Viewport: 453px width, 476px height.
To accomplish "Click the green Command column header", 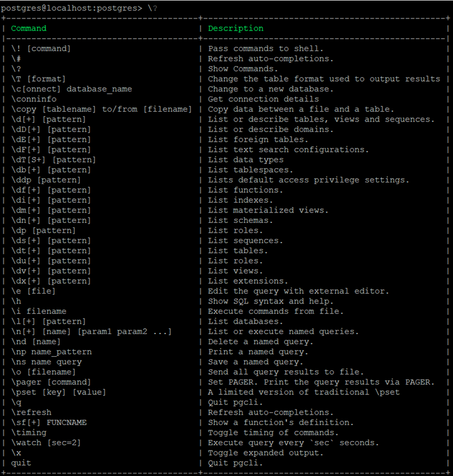I will click(x=29, y=28).
